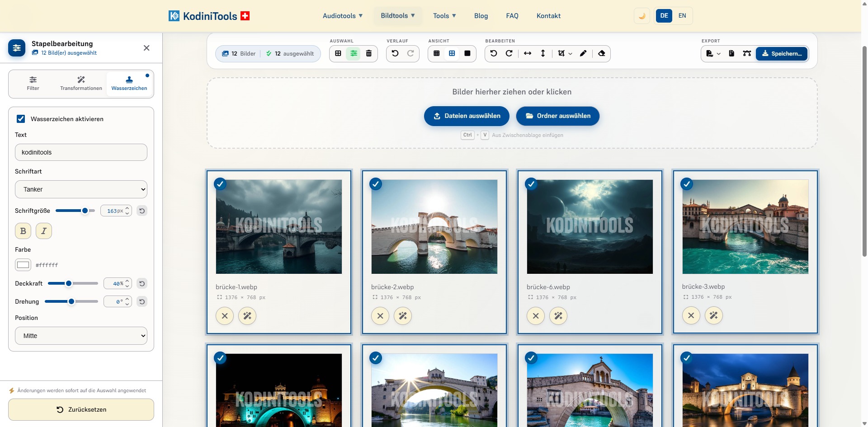Toggle the green batch edit sliders icon
The height and width of the screenshot is (427, 868).
tap(354, 53)
